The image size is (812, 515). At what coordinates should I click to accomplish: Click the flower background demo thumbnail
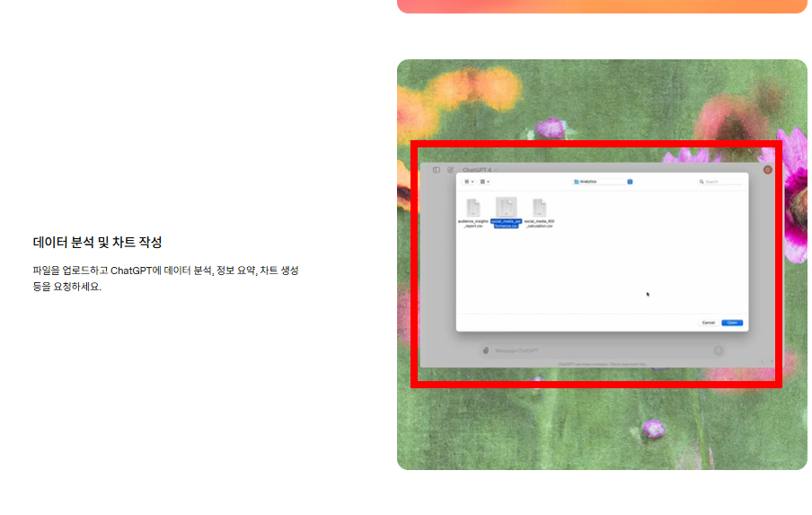(602, 264)
